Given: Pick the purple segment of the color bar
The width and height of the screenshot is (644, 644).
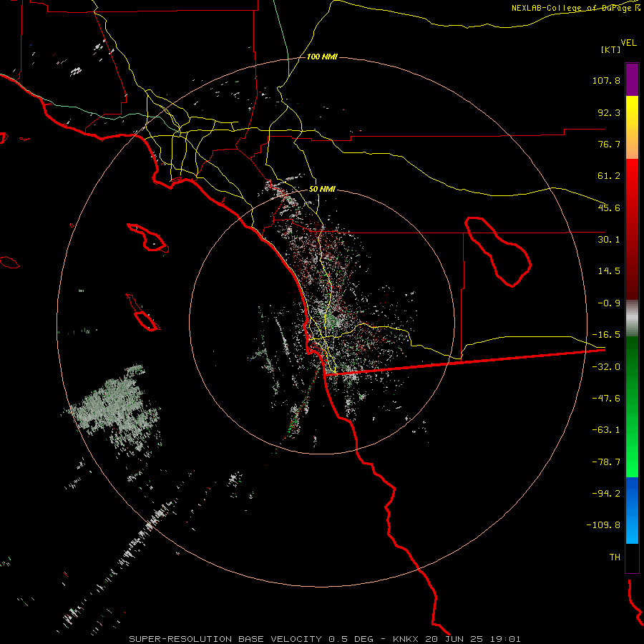Looking at the screenshot, I should (x=632, y=79).
